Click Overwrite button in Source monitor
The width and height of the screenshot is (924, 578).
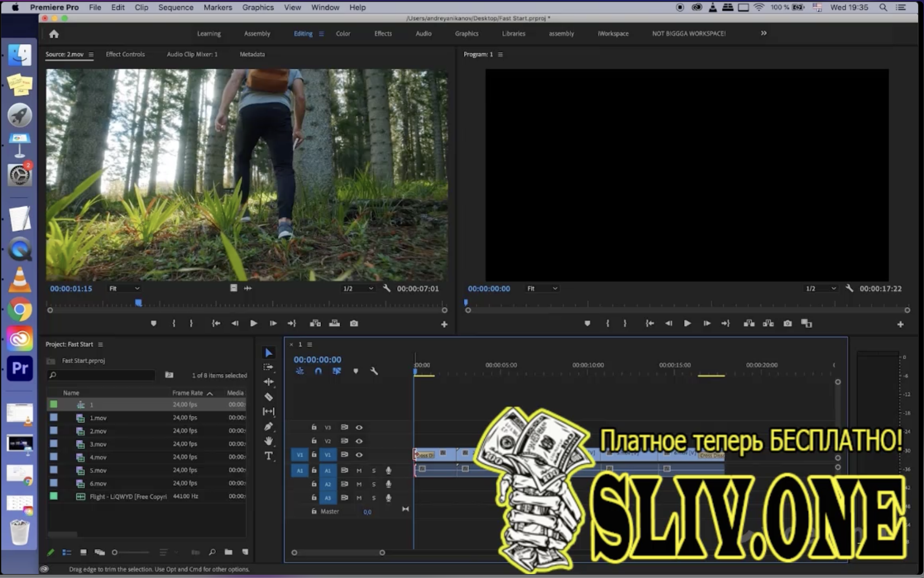tap(334, 323)
